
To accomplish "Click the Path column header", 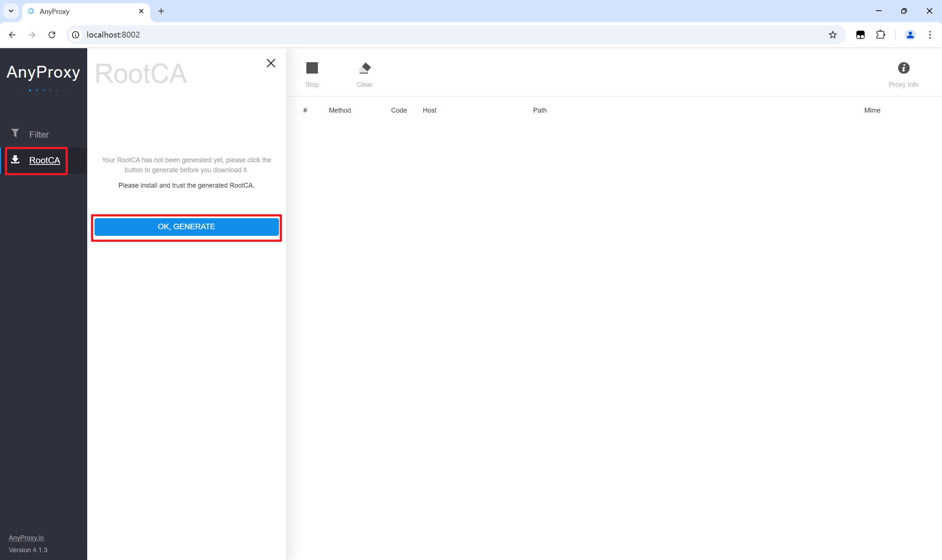I will point(539,110).
